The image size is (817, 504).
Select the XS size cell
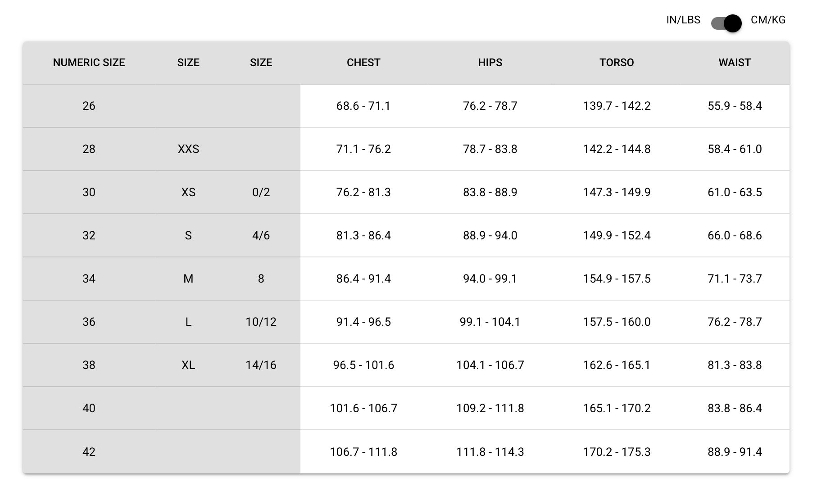[188, 192]
